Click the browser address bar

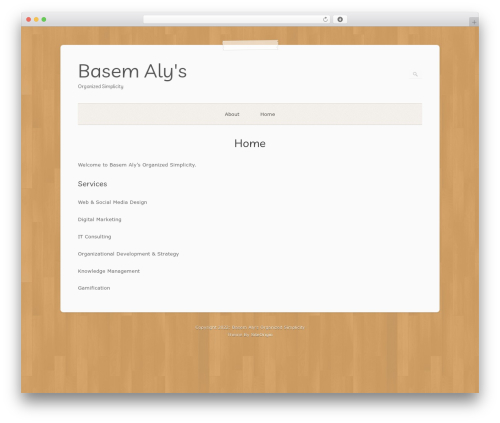(x=237, y=19)
